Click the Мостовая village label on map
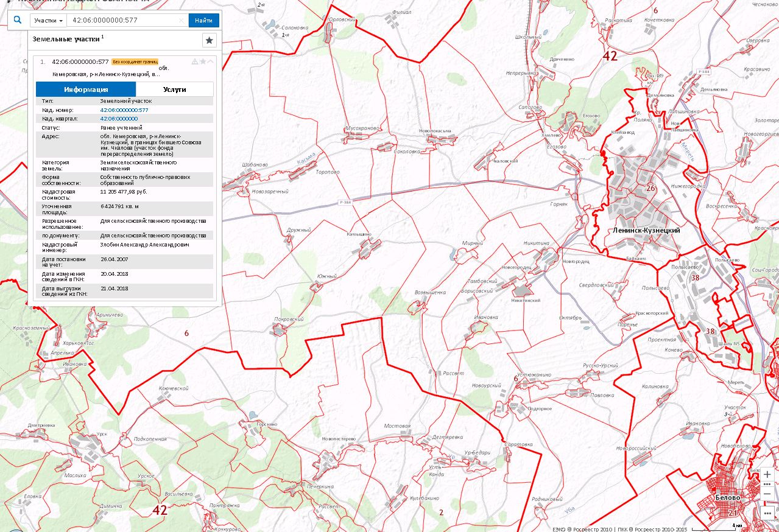Image resolution: width=779 pixels, height=532 pixels. coord(398,426)
